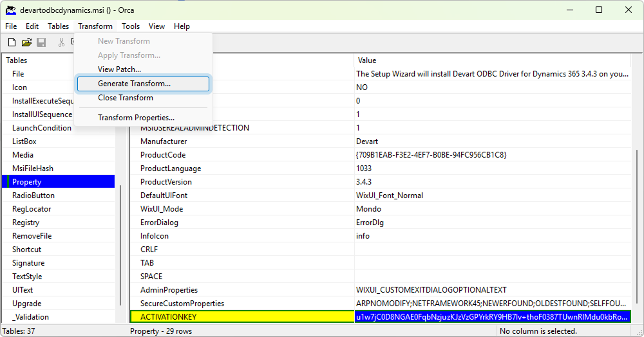The width and height of the screenshot is (644, 337).
Task: Click the New file toolbar icon
Action: 12,42
